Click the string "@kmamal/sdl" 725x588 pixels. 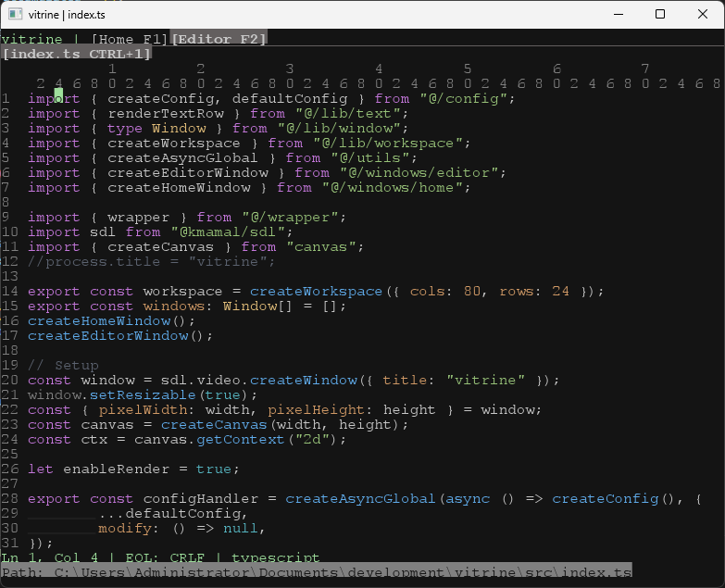[228, 231]
